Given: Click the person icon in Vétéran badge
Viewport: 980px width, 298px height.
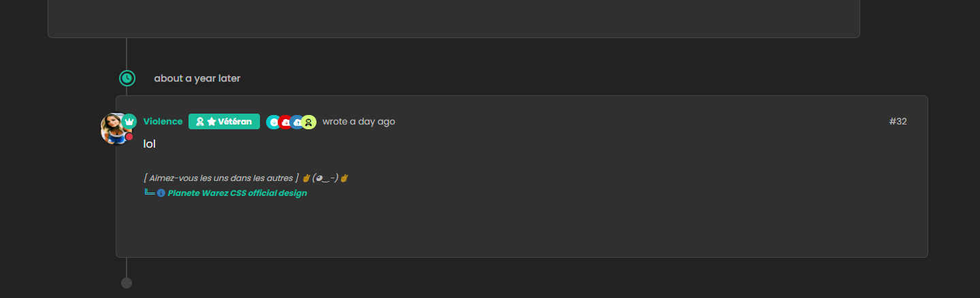Looking at the screenshot, I should [200, 122].
